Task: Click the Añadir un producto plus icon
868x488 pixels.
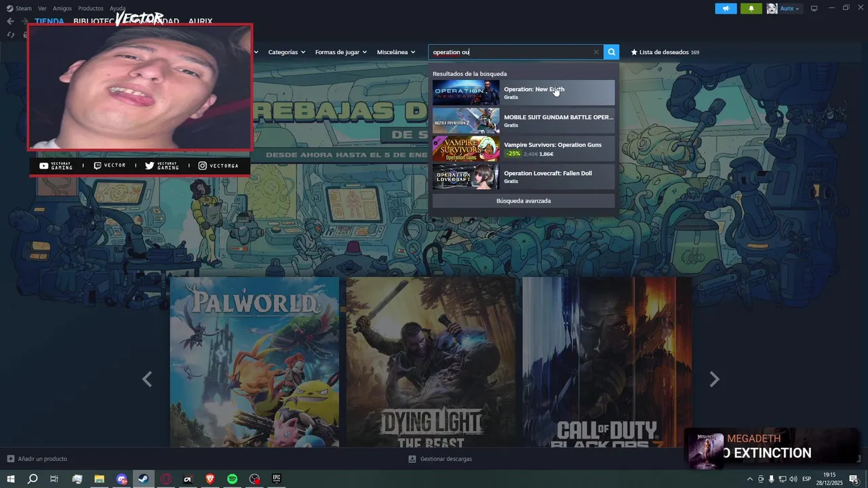Action: [x=10, y=459]
